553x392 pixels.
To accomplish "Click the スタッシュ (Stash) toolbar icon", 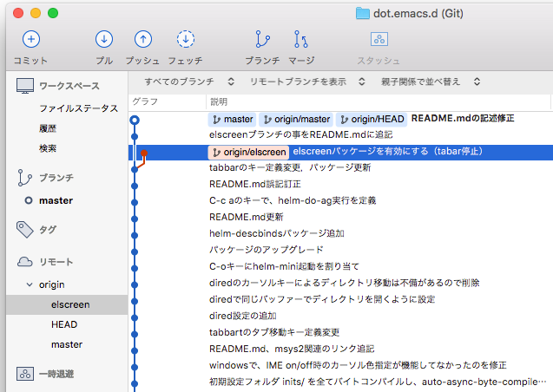I will (x=379, y=39).
